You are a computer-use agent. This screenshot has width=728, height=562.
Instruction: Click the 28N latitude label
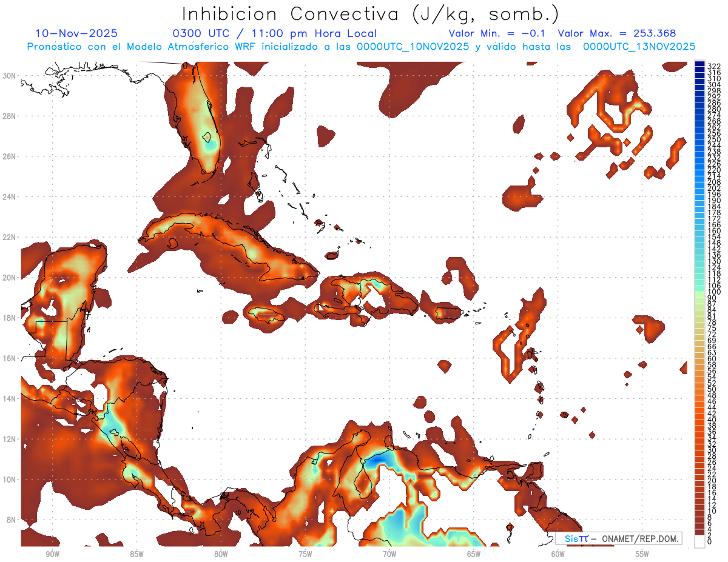[x=10, y=116]
